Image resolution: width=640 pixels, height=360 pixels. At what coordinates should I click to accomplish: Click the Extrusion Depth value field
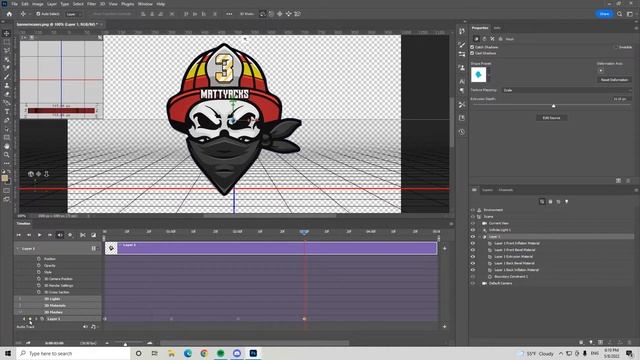click(620, 99)
